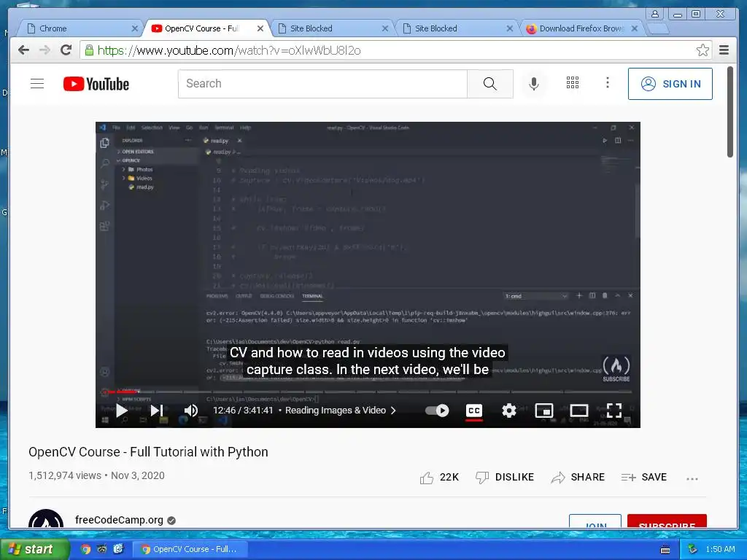Image resolution: width=747 pixels, height=560 pixels.
Task: Open the freeCodeCamp.org channel
Action: point(119,519)
